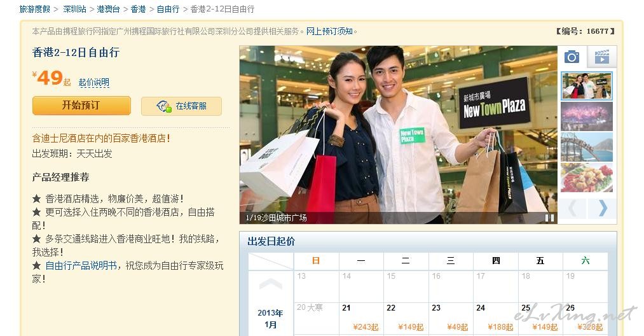Image resolution: width=644 pixels, height=336 pixels.
Task: Go to 深圳站 breadcrumb
Action: tap(74, 9)
